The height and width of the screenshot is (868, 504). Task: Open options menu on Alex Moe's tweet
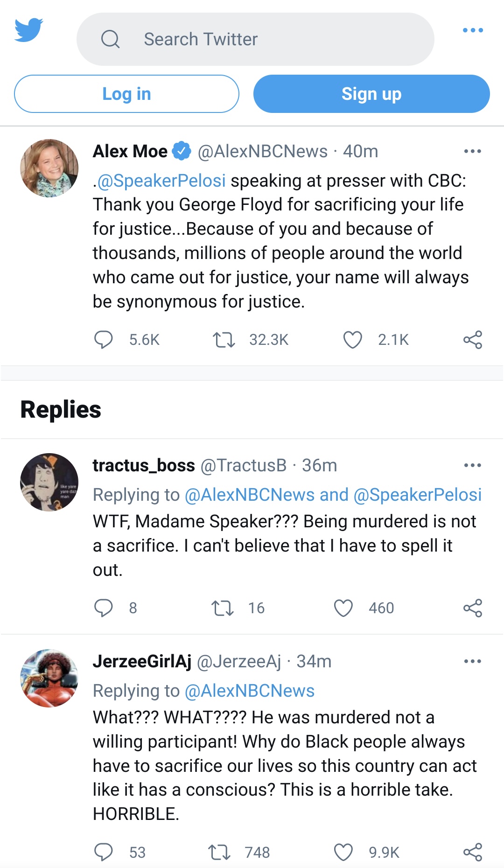[x=472, y=151]
